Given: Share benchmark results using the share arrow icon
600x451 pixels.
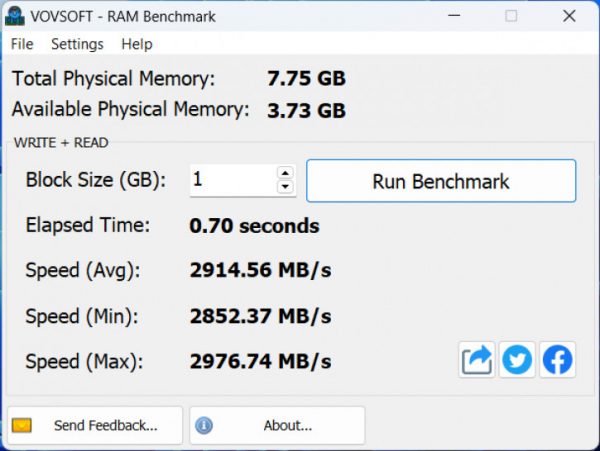Looking at the screenshot, I should coord(477,360).
